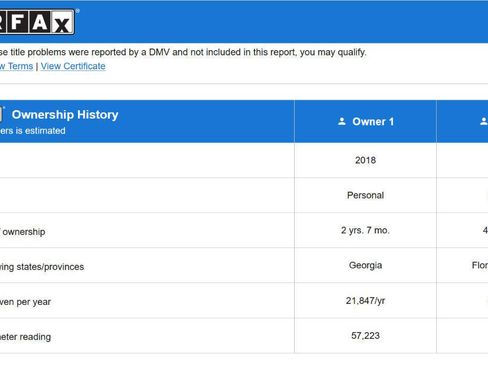Open the View Certificate link
This screenshot has width=488, height=366.
(x=73, y=66)
